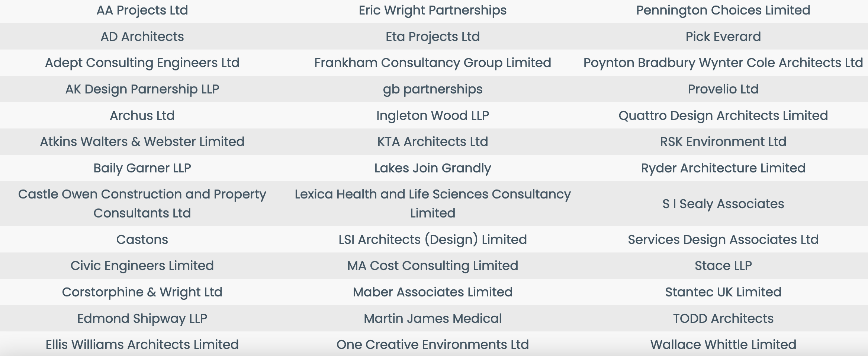Image resolution: width=868 pixels, height=356 pixels.
Task: Select S I Sealy Associates
Action: pos(723,204)
